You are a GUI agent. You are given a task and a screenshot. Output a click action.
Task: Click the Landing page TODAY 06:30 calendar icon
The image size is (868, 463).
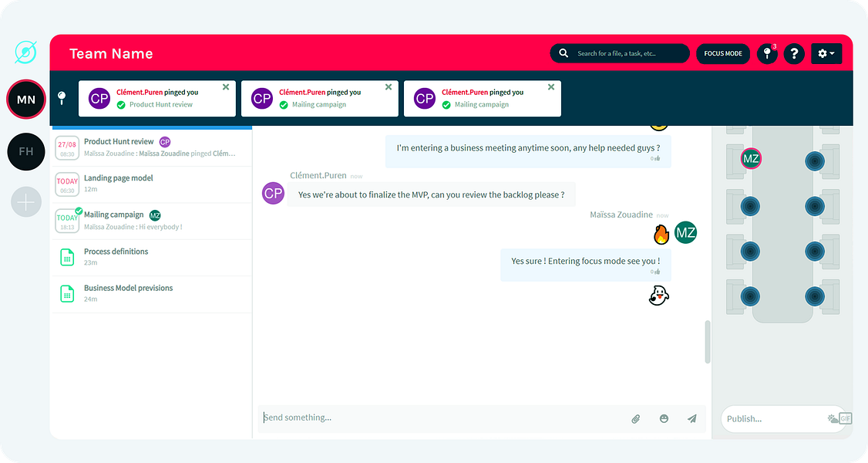click(x=67, y=185)
